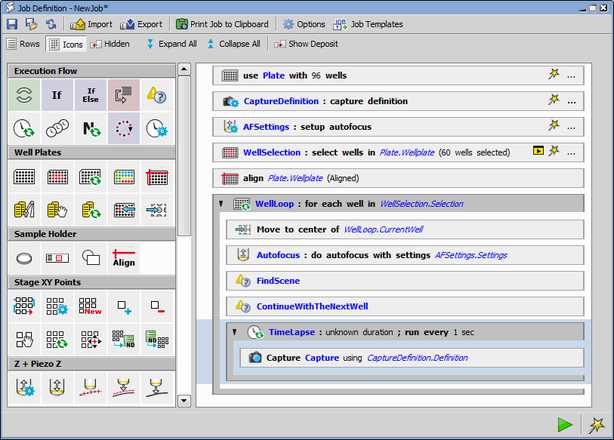
Task: Collapse the TimeLapse block
Action: pos(234,332)
